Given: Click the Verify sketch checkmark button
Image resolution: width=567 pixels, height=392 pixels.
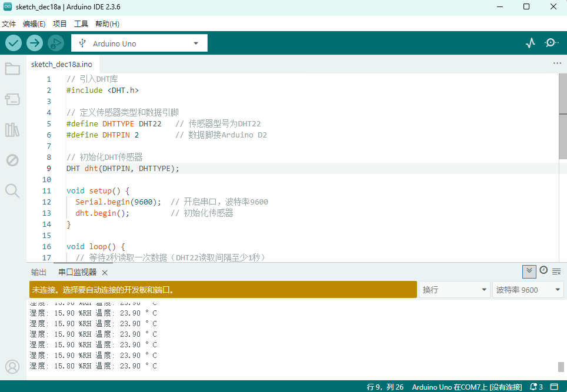Looking at the screenshot, I should 14,43.
